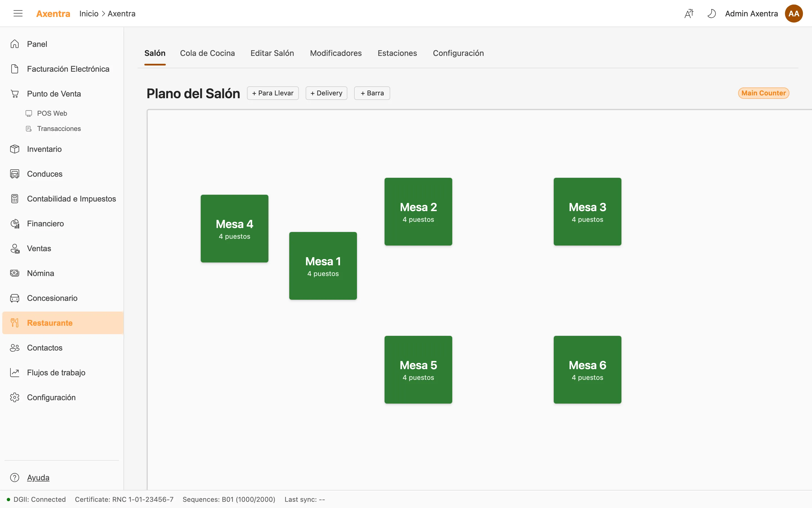The height and width of the screenshot is (508, 812).
Task: Click the POS Web monitor icon
Action: coord(29,113)
